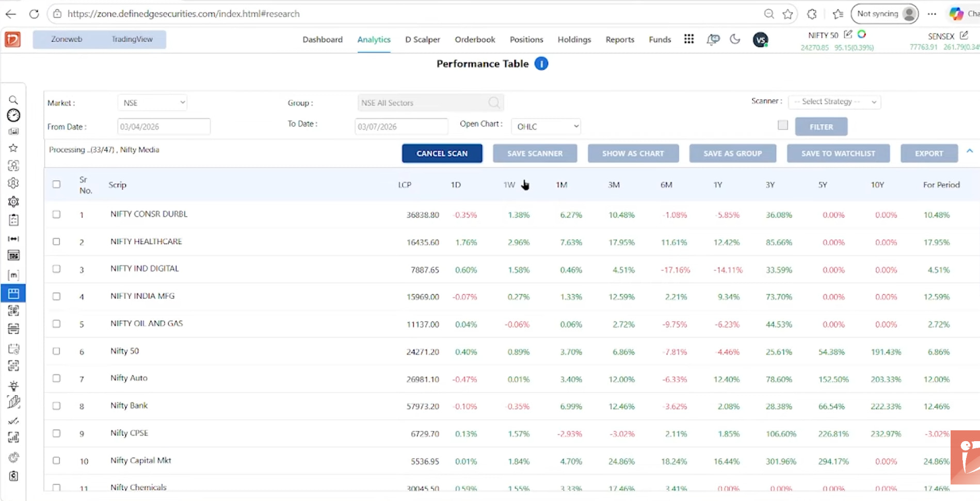Click the From Date input field
The height and width of the screenshot is (501, 980).
point(164,126)
